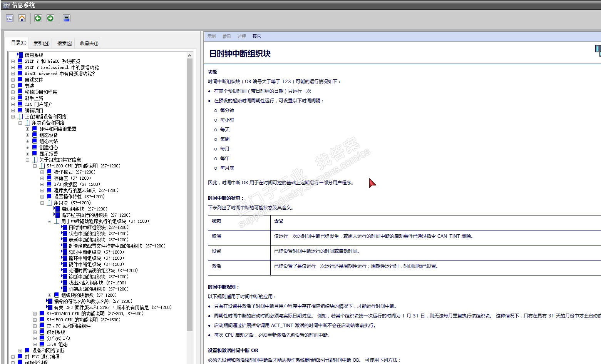This screenshot has height=364, width=601.
Task: Click the page icon beside 硬件中断组织块
Action: pos(64,264)
